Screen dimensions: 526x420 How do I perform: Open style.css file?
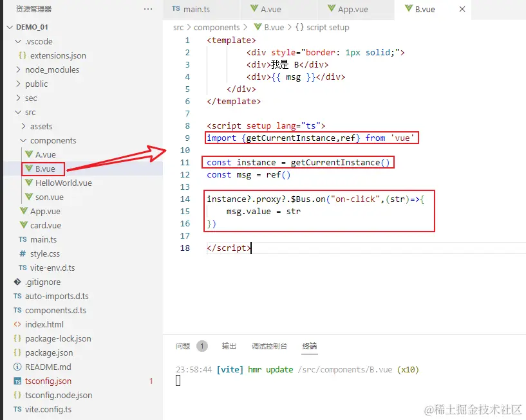click(45, 254)
